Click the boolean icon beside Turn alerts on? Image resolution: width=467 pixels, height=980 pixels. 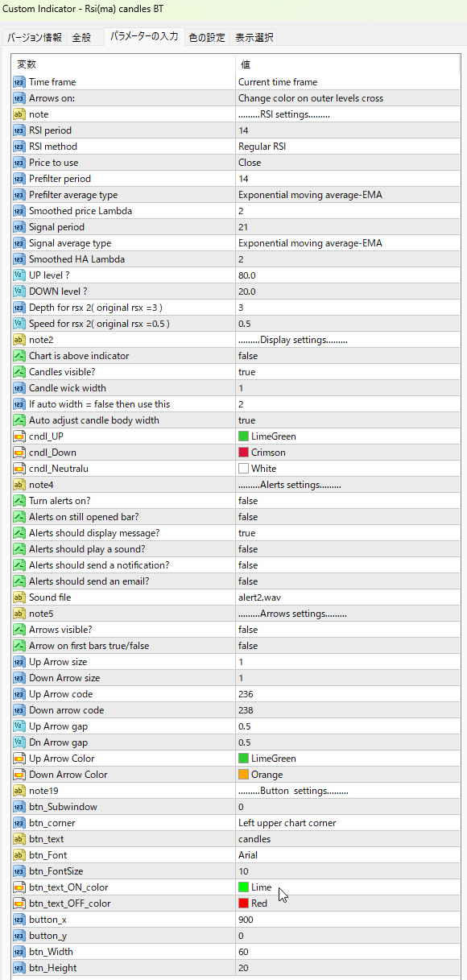pos(19,501)
